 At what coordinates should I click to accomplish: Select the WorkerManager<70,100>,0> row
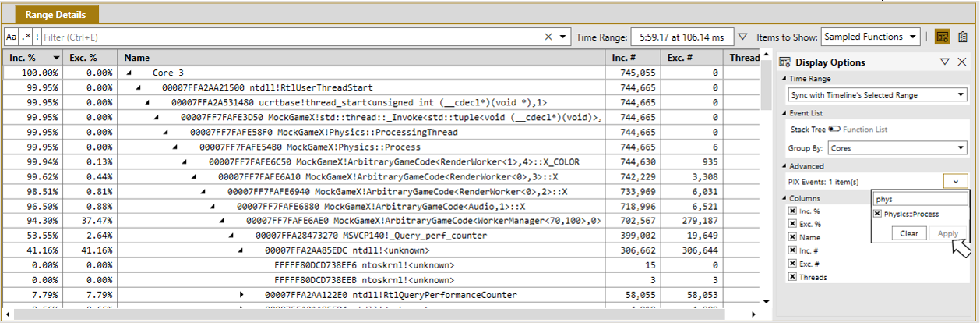pyautogui.click(x=382, y=221)
